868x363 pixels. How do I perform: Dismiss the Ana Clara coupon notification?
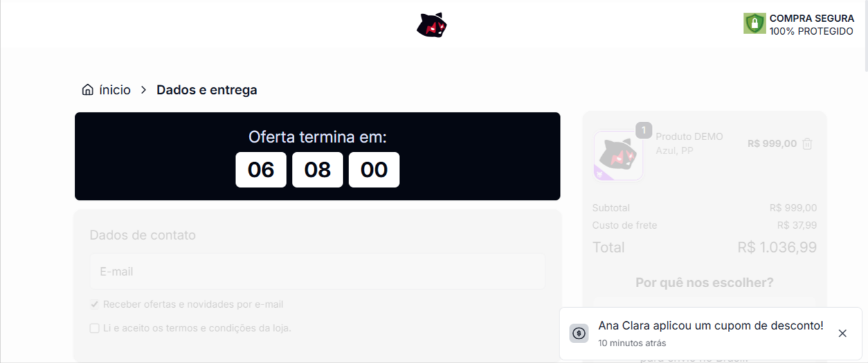(x=842, y=333)
